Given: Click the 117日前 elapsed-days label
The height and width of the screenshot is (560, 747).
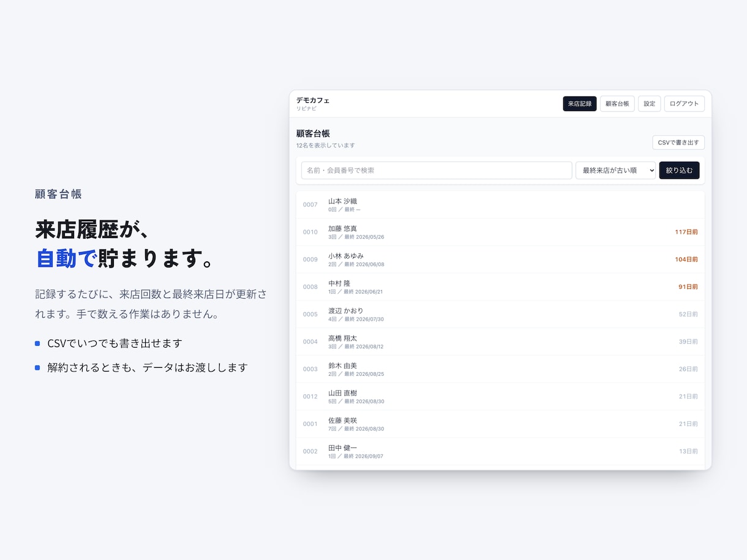Looking at the screenshot, I should [x=686, y=233].
